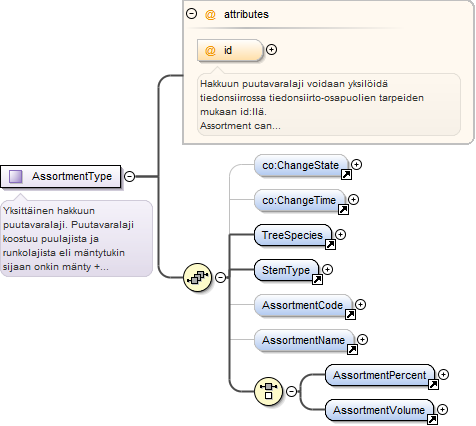Select the AssortmentType label text
This screenshot has width=476, height=426.
click(x=72, y=176)
